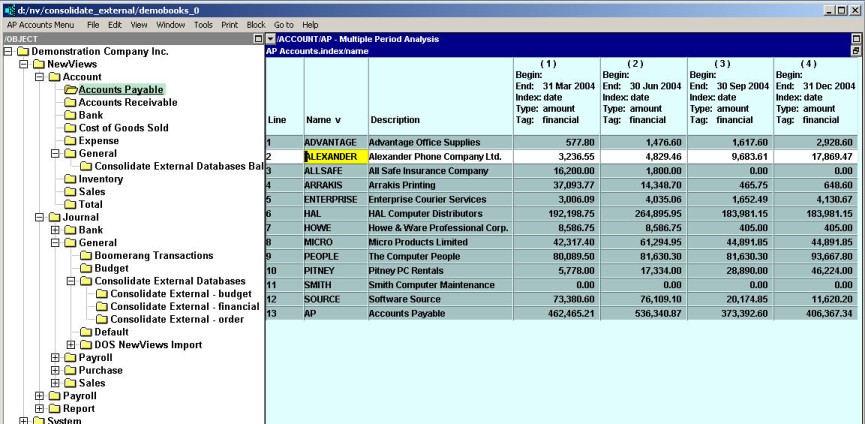Maximize the Multiple Period Analysis panel
Screen dimensions: 865x424
[856, 39]
